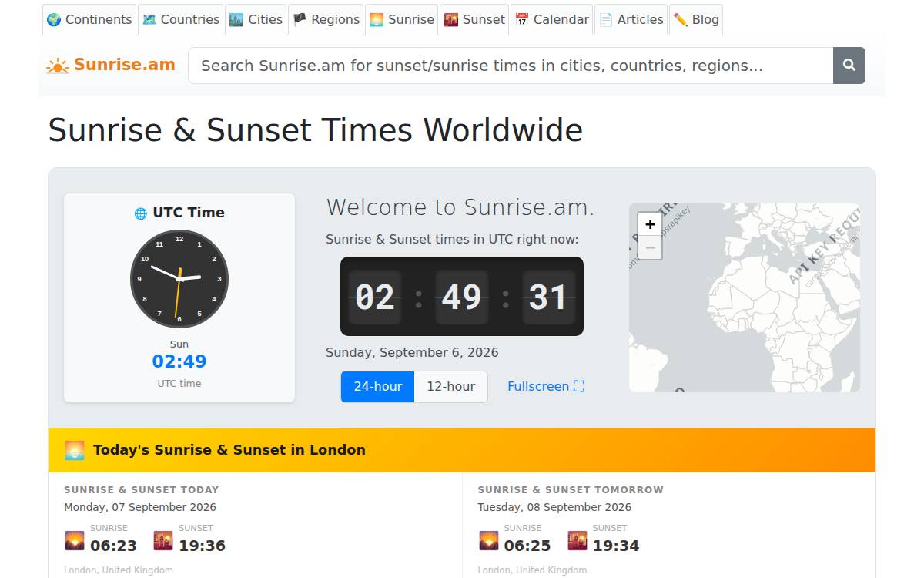The image size is (924, 578).
Task: Open the Calendar tab
Action: [x=551, y=20]
